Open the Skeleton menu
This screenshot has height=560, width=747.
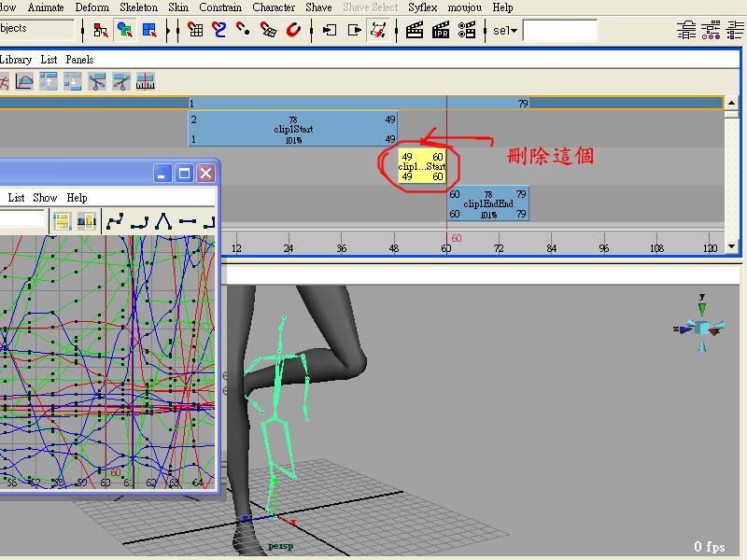point(138,7)
